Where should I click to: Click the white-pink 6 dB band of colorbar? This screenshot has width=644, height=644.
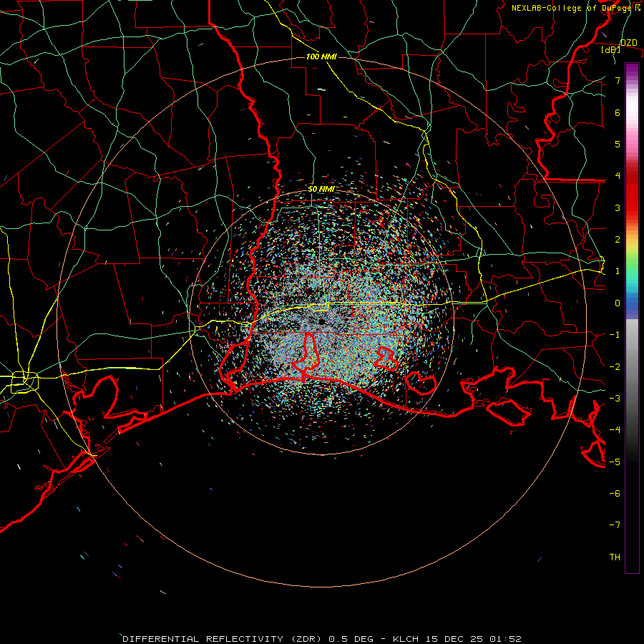[x=632, y=112]
